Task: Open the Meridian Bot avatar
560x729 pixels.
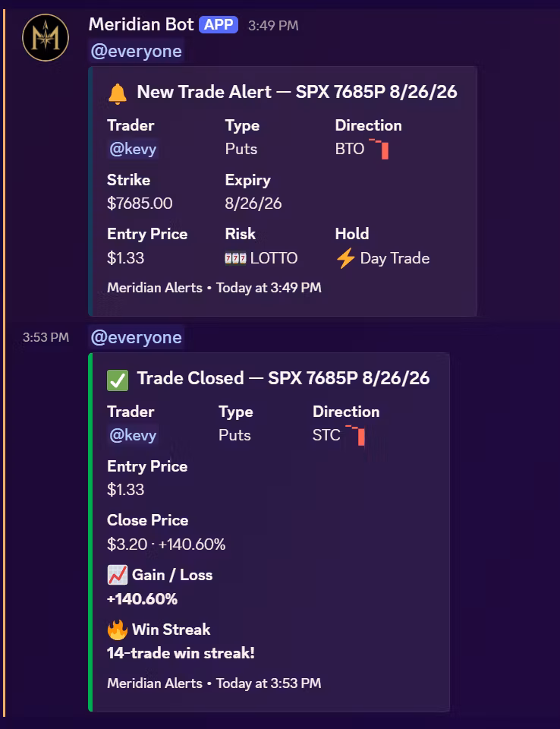Action: pyautogui.click(x=46, y=38)
